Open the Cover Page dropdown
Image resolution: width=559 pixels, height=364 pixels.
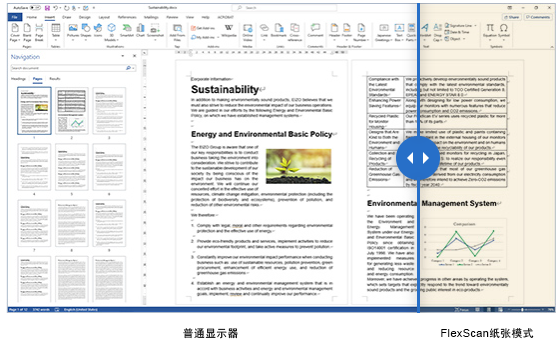(x=15, y=32)
